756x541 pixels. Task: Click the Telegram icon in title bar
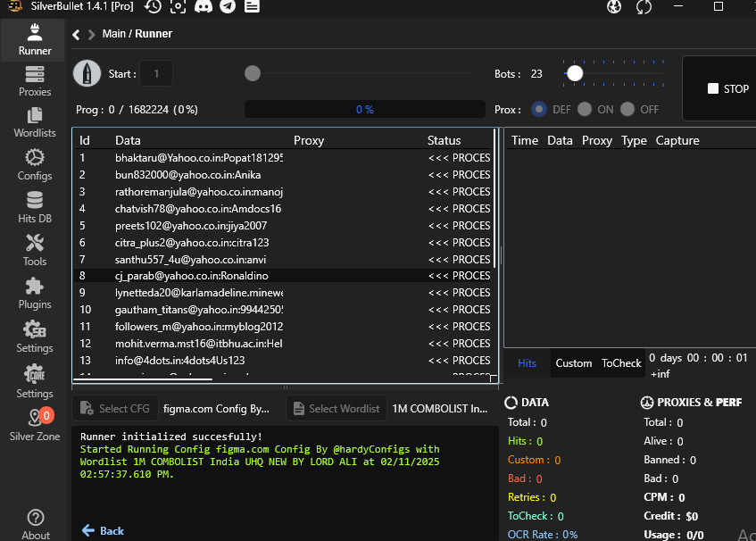[x=228, y=7]
